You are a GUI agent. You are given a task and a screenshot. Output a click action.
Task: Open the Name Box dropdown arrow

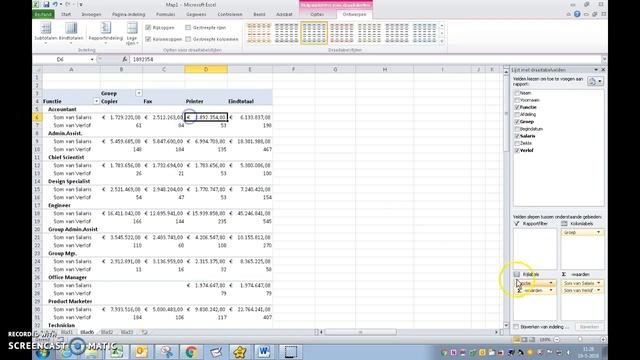click(92, 60)
